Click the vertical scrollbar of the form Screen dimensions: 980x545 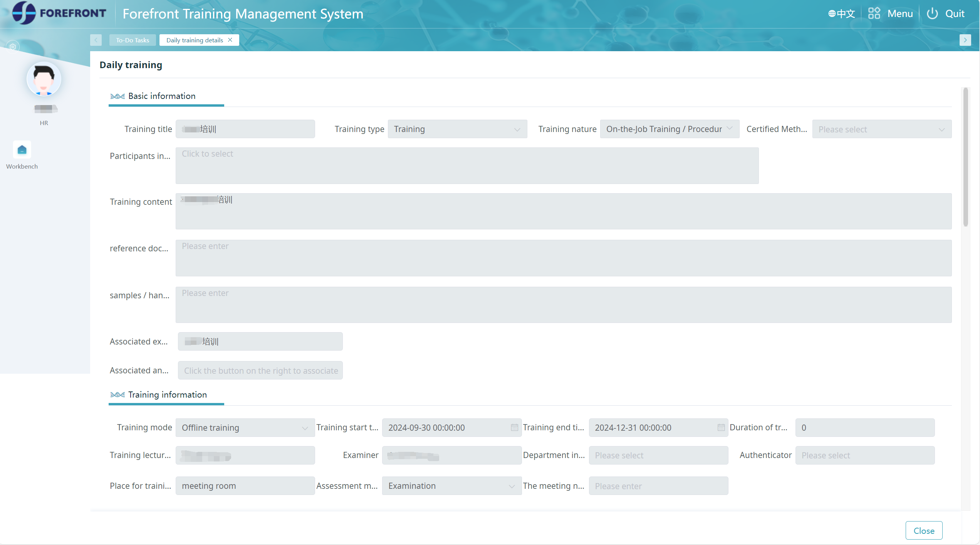point(965,158)
